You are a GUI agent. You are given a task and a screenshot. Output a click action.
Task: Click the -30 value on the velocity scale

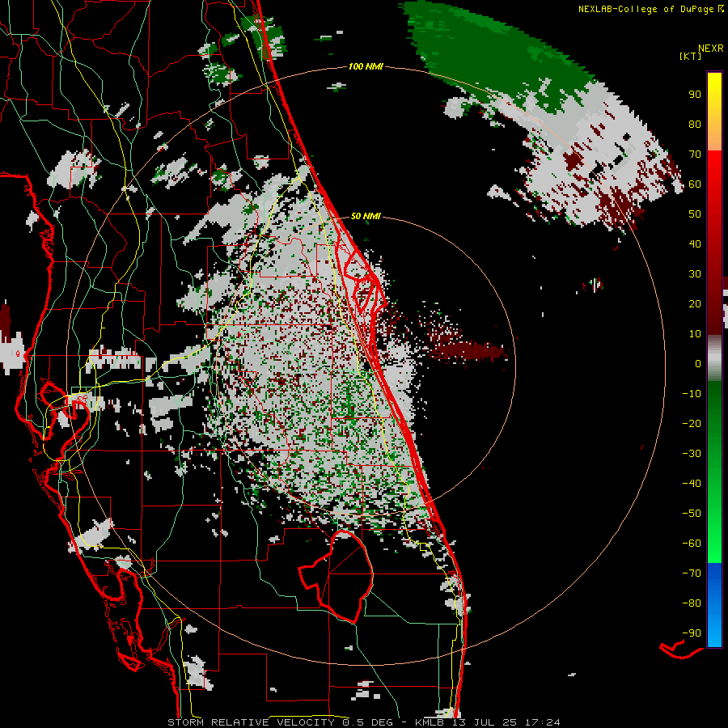[x=692, y=454]
